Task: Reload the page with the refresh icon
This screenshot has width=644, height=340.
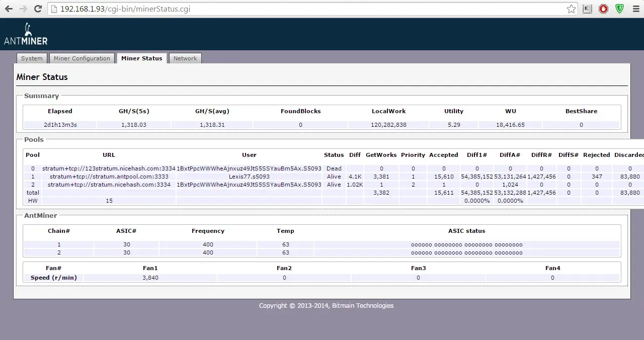Action: click(38, 9)
